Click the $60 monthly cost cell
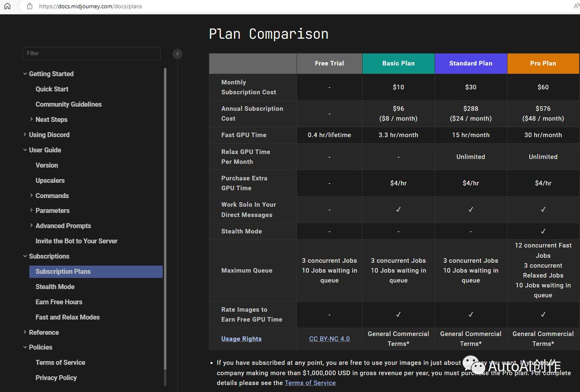This screenshot has width=580, height=392. 543,87
